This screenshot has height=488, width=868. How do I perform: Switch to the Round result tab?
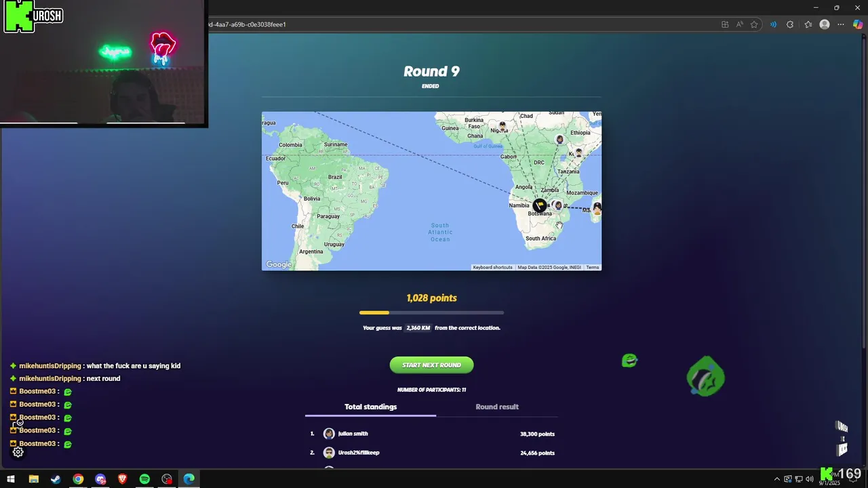pos(497,407)
